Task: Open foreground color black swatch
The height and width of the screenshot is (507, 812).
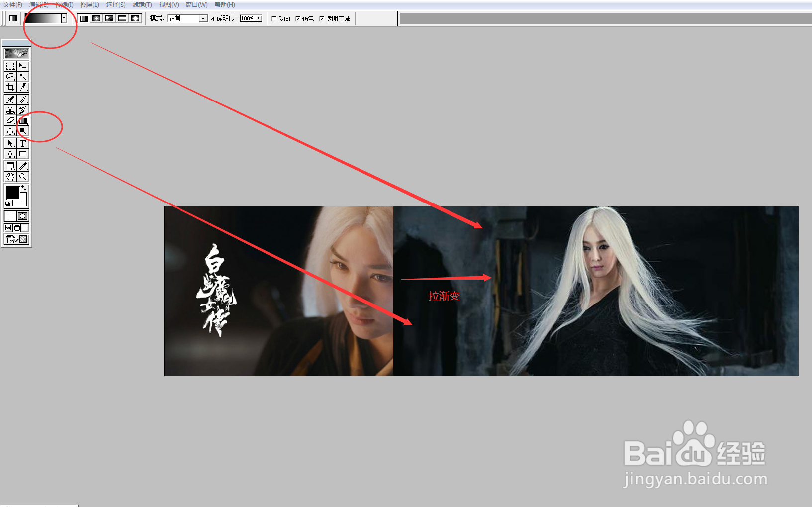Action: pos(13,193)
